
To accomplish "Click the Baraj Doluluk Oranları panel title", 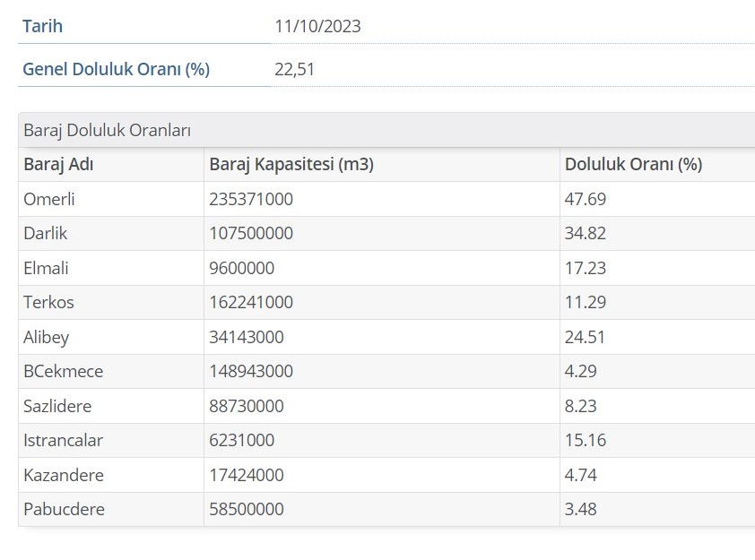I will (107, 130).
